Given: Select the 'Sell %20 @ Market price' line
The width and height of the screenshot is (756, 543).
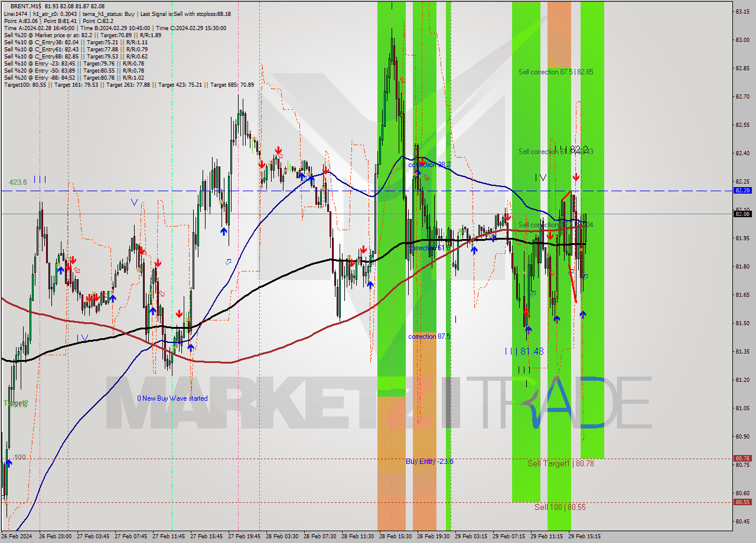Looking at the screenshot, I should click(x=82, y=35).
